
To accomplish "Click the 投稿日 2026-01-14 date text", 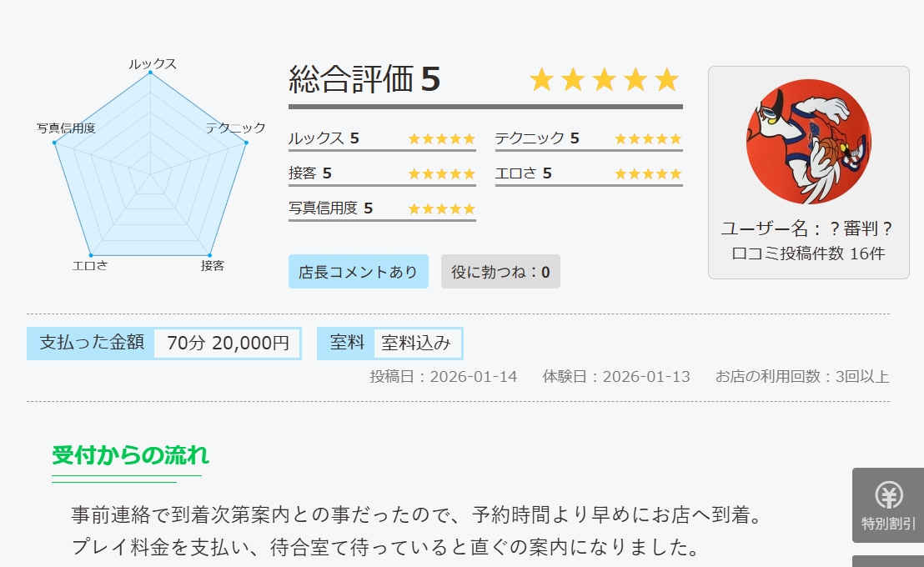I will 444,377.
